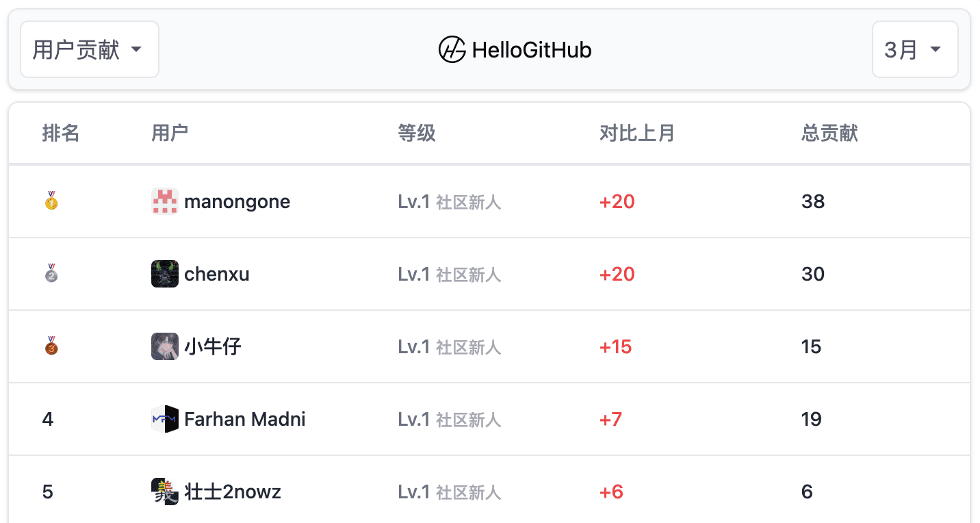Click chenxu's dark avatar
The image size is (980, 523).
tap(165, 274)
